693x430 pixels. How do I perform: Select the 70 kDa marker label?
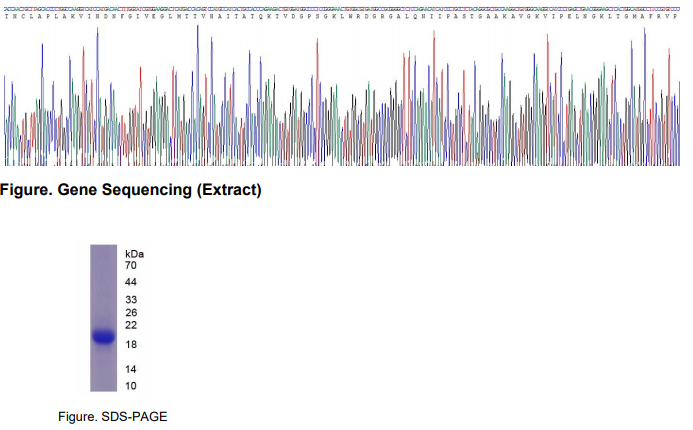point(131,265)
